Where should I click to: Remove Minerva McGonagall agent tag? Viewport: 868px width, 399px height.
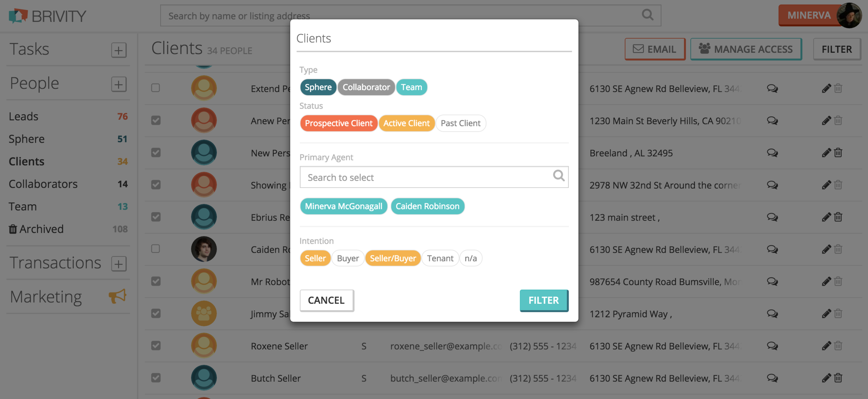click(343, 206)
